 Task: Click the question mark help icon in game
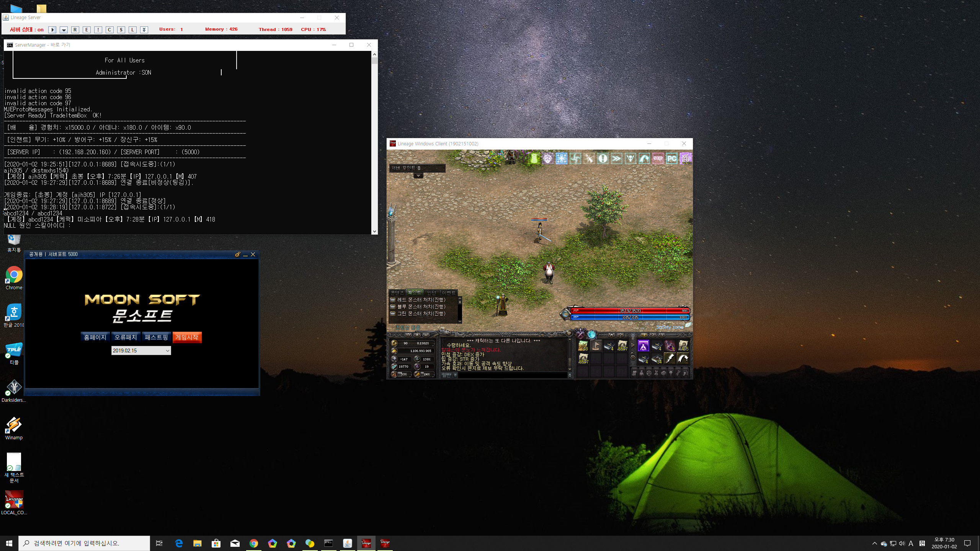pyautogui.click(x=620, y=335)
